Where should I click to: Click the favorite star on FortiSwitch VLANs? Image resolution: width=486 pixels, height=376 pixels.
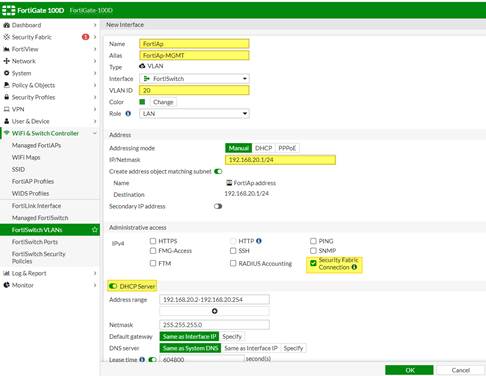(95, 229)
